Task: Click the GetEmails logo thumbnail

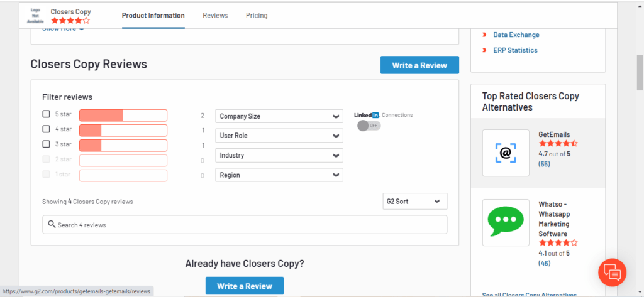Action: tap(506, 153)
